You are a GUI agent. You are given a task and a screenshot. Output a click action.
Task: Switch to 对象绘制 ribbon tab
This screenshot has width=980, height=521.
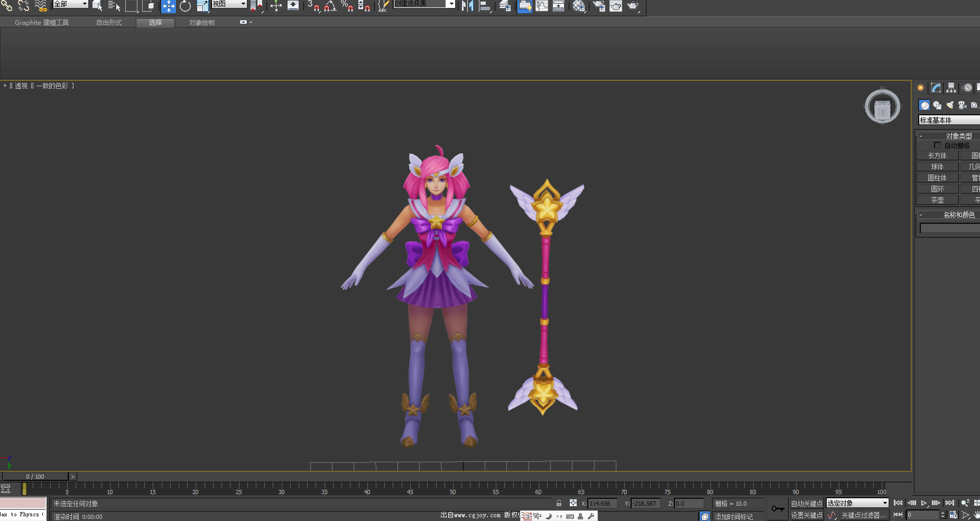pyautogui.click(x=202, y=23)
